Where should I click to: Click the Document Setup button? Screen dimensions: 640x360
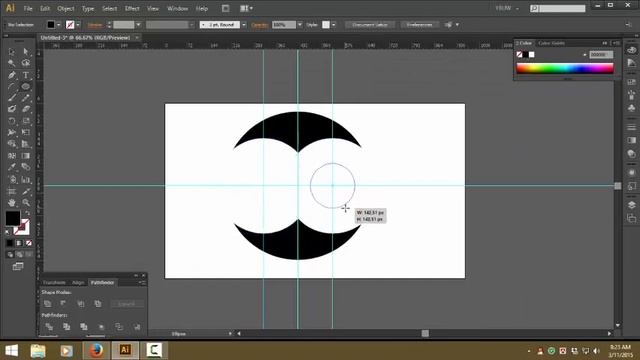coord(370,25)
